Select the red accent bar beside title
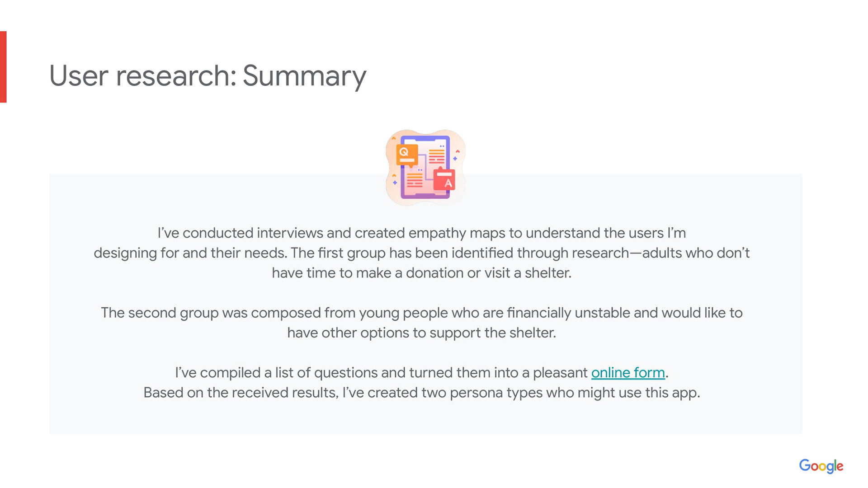The width and height of the screenshot is (868, 488). [3, 67]
